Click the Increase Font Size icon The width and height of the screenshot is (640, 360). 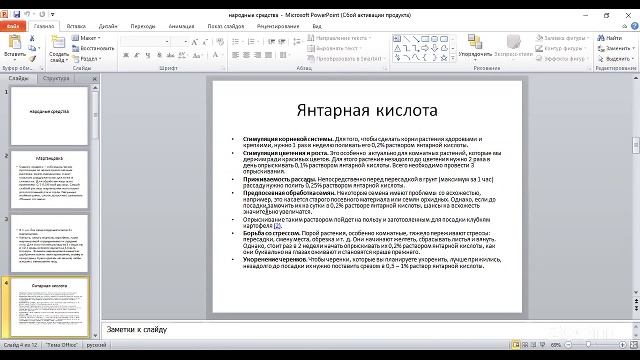click(195, 42)
